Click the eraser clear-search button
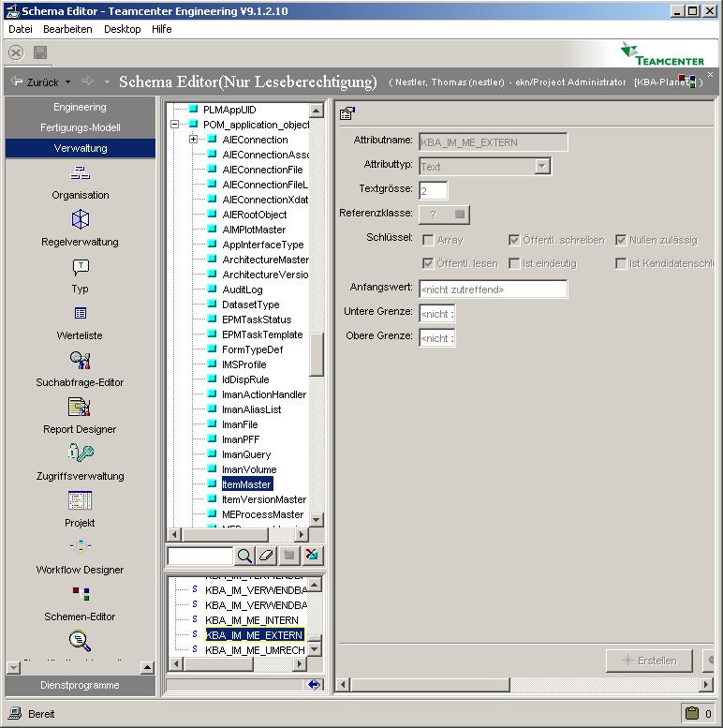 tap(266, 556)
